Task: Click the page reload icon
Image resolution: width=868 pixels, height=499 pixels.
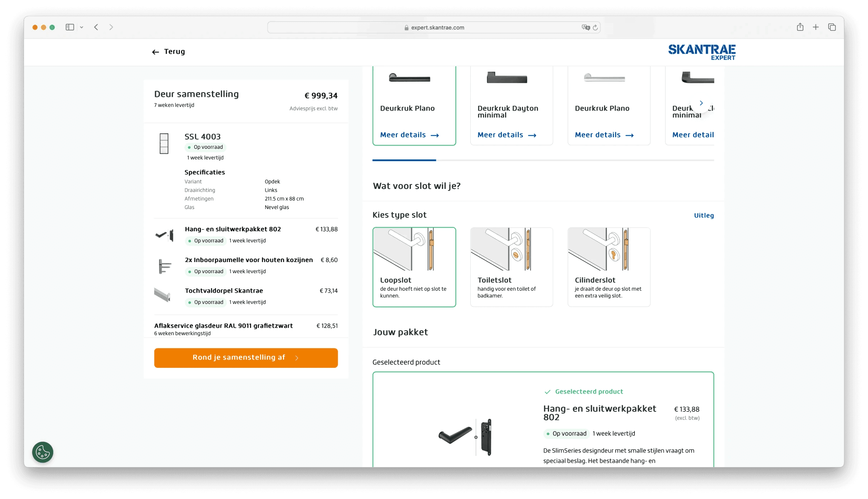Action: pos(595,28)
